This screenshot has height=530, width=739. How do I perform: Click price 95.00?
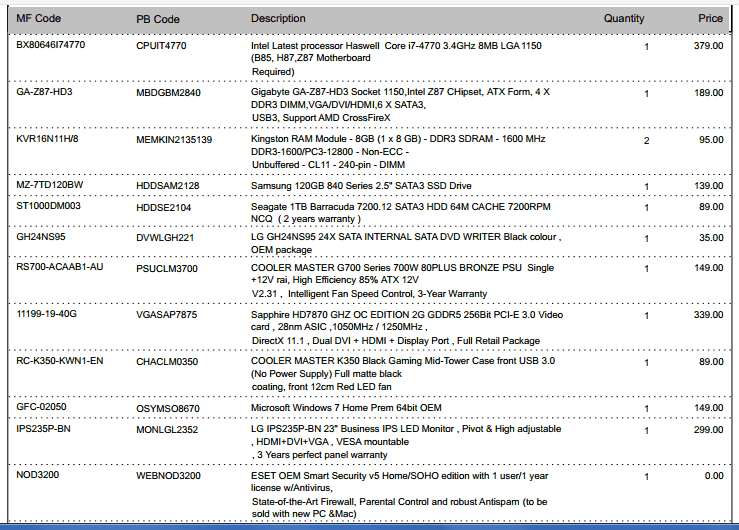pos(711,140)
